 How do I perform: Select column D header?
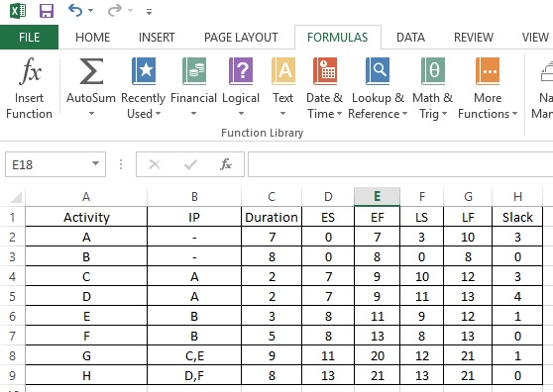point(328,197)
